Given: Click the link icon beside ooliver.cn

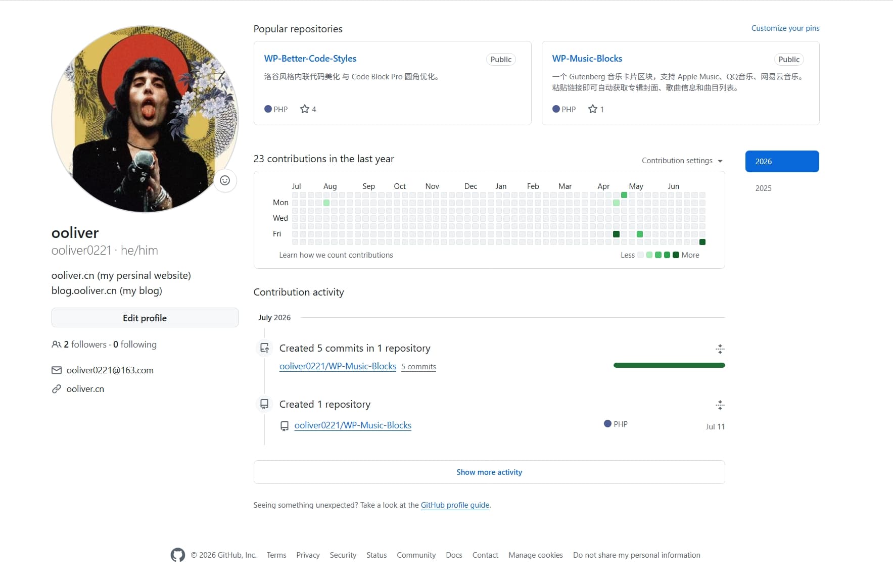Looking at the screenshot, I should coord(56,389).
